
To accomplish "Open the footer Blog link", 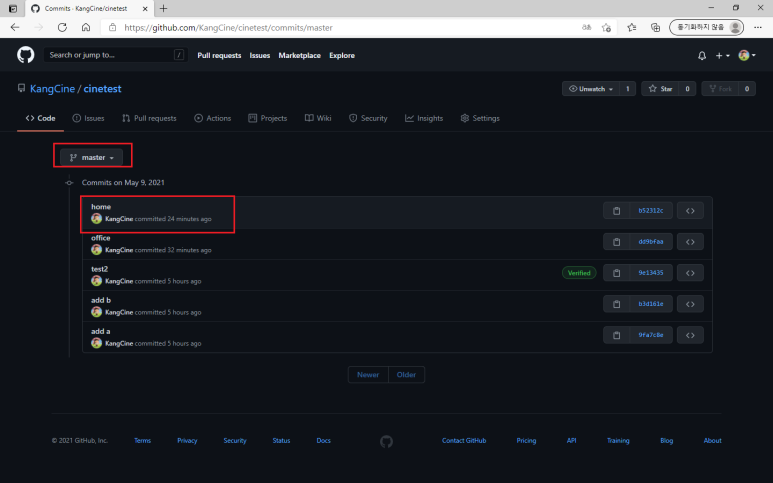I will coord(667,441).
